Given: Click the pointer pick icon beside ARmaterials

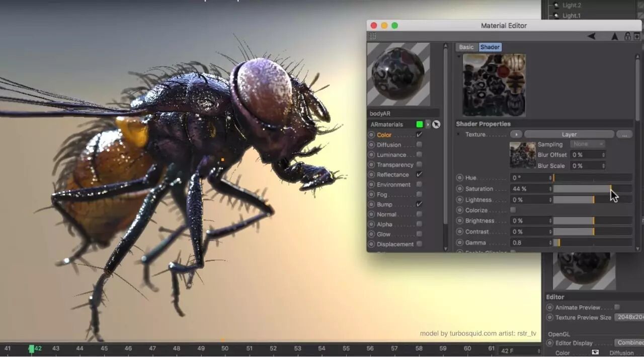Looking at the screenshot, I should [436, 124].
